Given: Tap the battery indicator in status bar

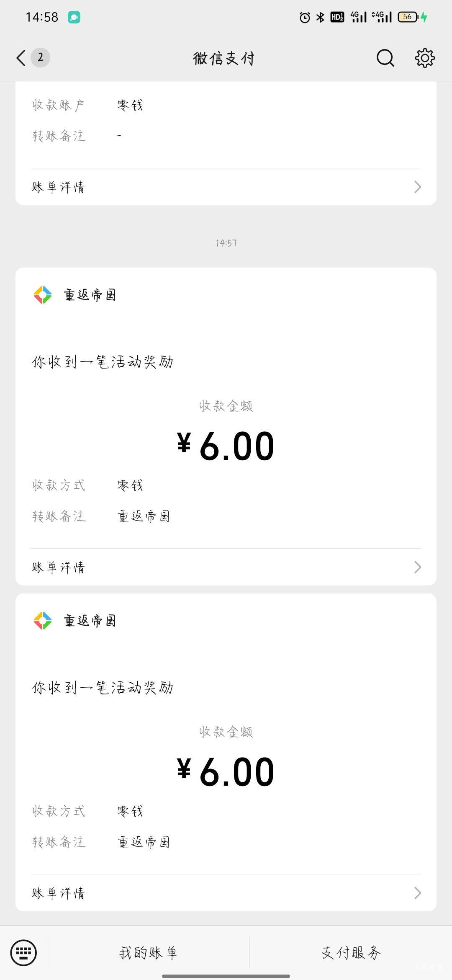Looking at the screenshot, I should click(x=408, y=17).
